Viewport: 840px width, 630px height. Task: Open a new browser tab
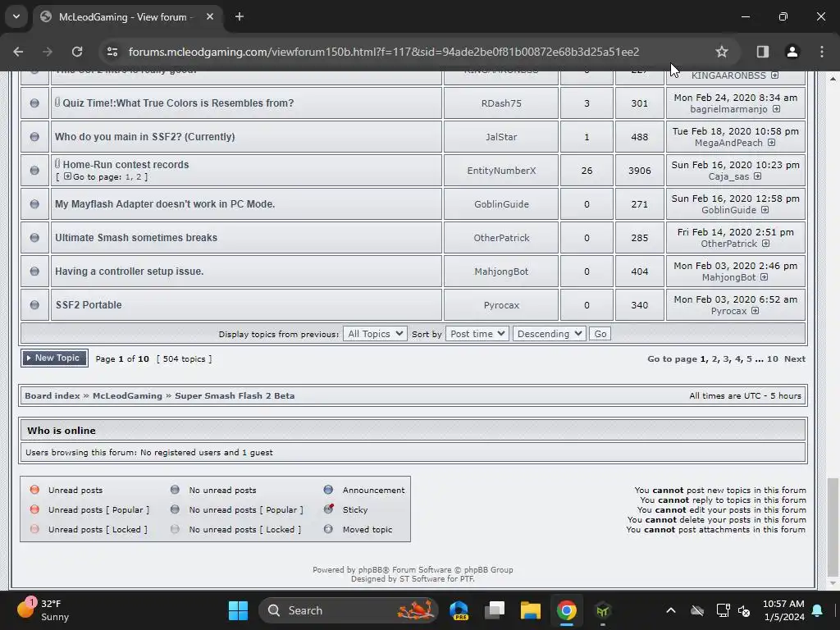point(240,16)
